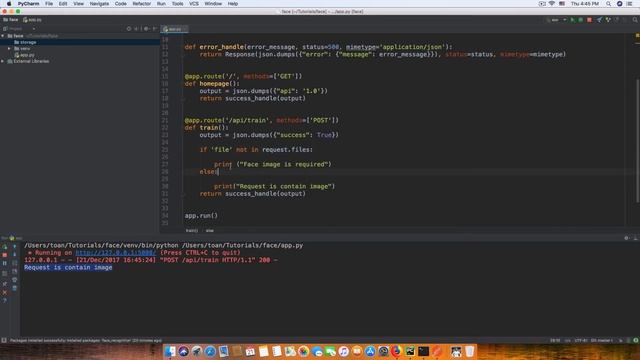
Task: Open Safari from the Dock
Action: pos(210,351)
